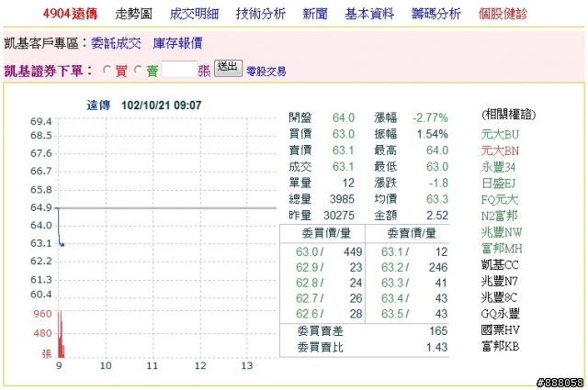Open warrant FQ元大

point(500,199)
